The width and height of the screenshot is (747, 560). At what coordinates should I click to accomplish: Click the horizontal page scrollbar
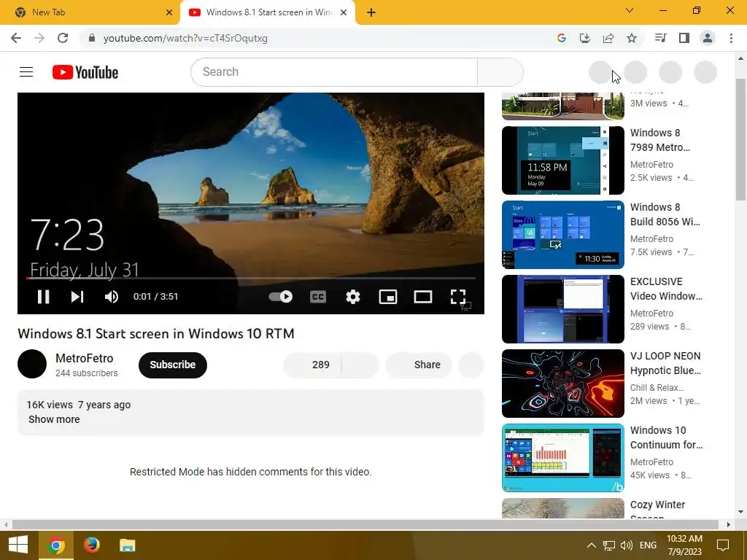[365, 524]
